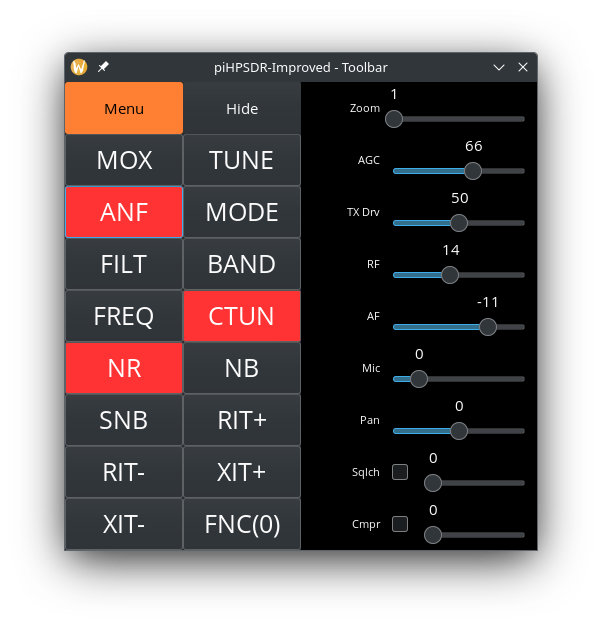602x627 pixels.
Task: Click the Hide button
Action: (242, 108)
